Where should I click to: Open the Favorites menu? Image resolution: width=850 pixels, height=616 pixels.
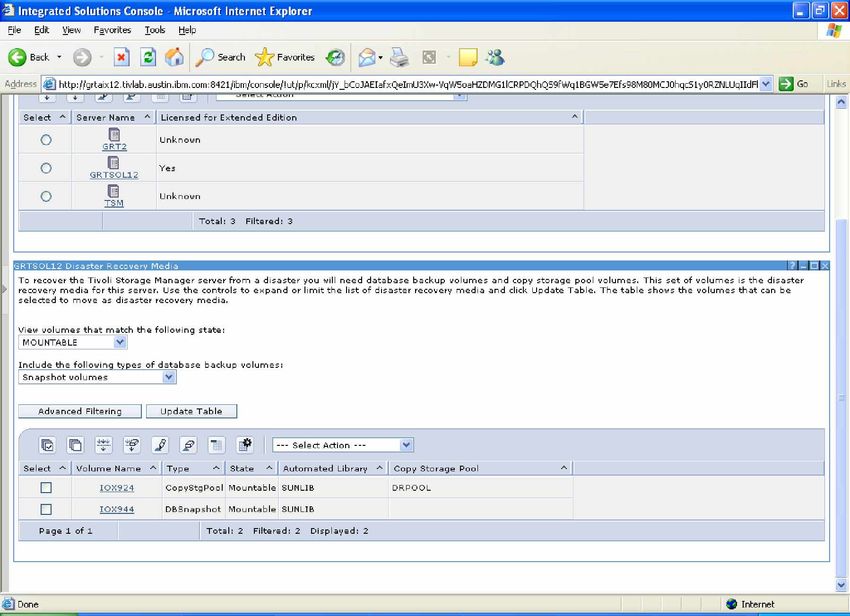[x=112, y=30]
